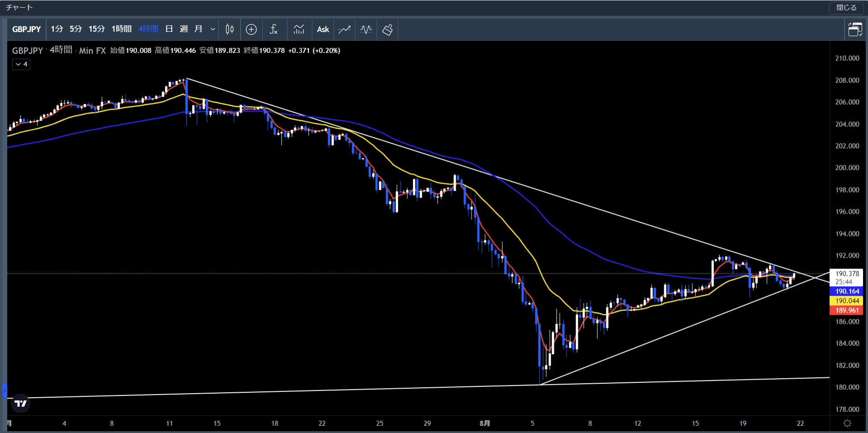Image resolution: width=868 pixels, height=433 pixels.
Task: Switch to the 15分 timeframe
Action: tap(97, 29)
